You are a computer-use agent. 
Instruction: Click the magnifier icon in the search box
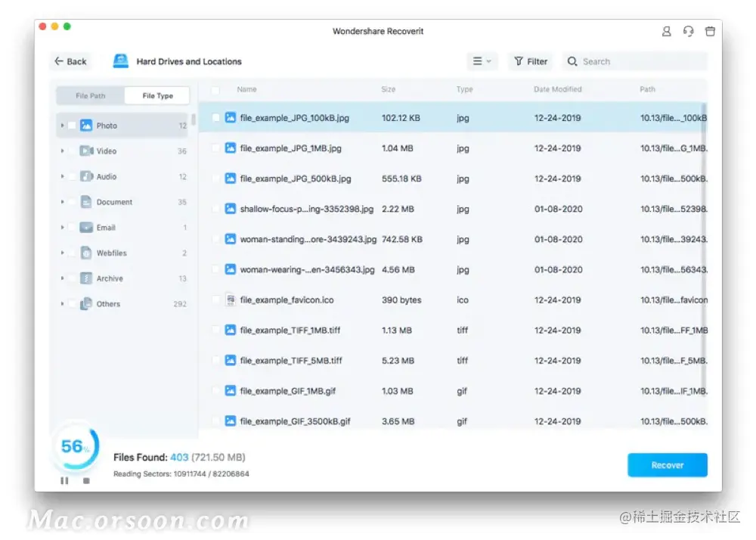coord(572,61)
